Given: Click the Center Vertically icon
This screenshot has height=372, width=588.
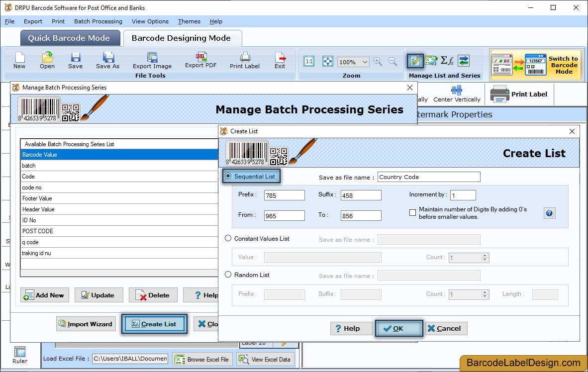Looking at the screenshot, I should point(456,90).
